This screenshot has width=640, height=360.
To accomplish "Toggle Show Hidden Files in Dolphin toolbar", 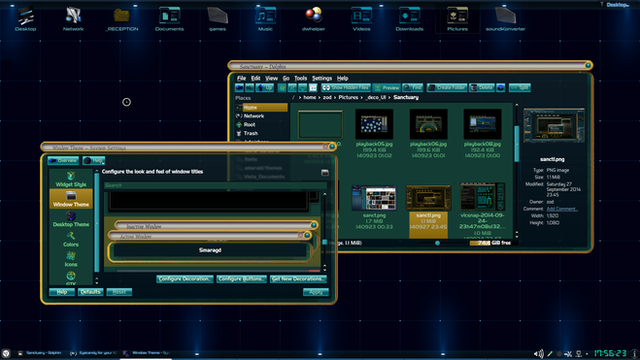I will (346, 88).
